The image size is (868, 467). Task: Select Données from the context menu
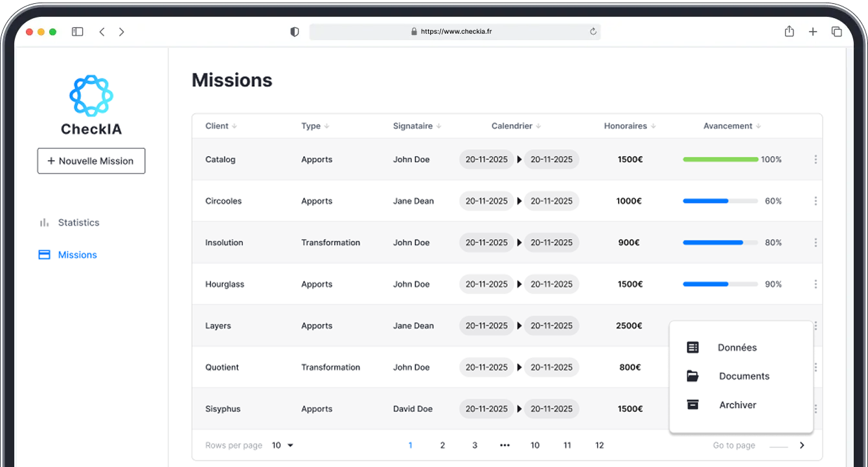737,348
